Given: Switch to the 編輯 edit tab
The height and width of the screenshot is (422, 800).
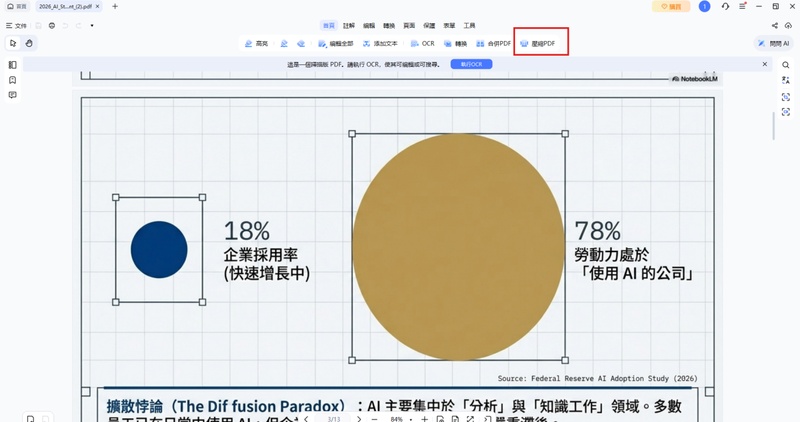Looking at the screenshot, I should [369, 26].
